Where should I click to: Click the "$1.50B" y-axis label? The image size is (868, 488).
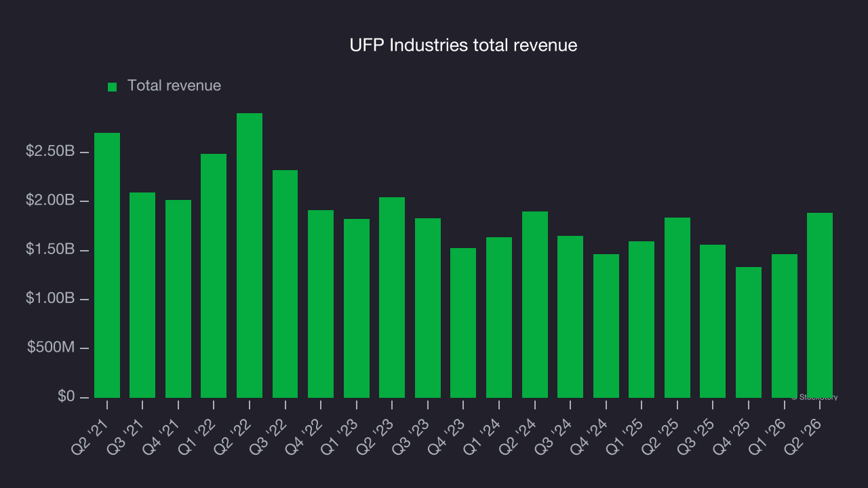(50, 249)
